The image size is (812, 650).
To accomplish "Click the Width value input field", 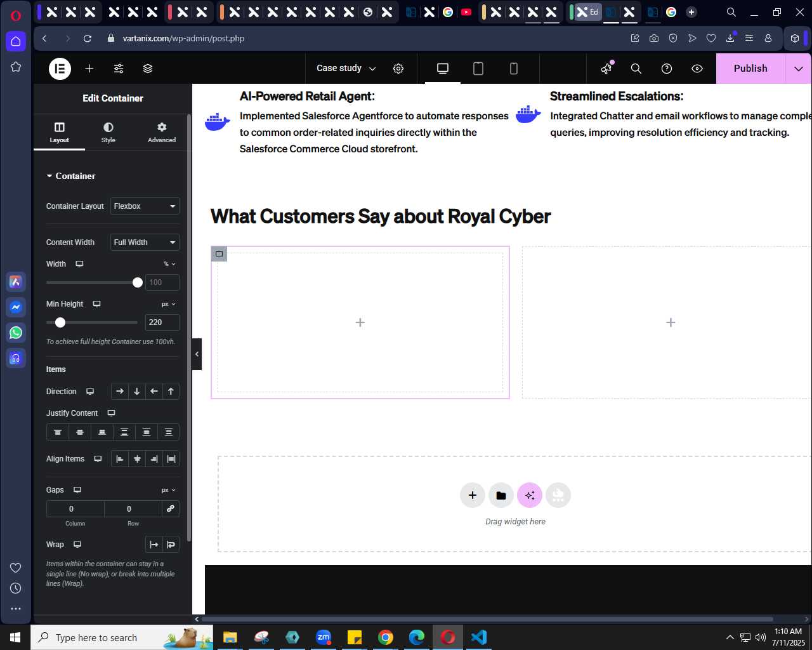I will 162,282.
